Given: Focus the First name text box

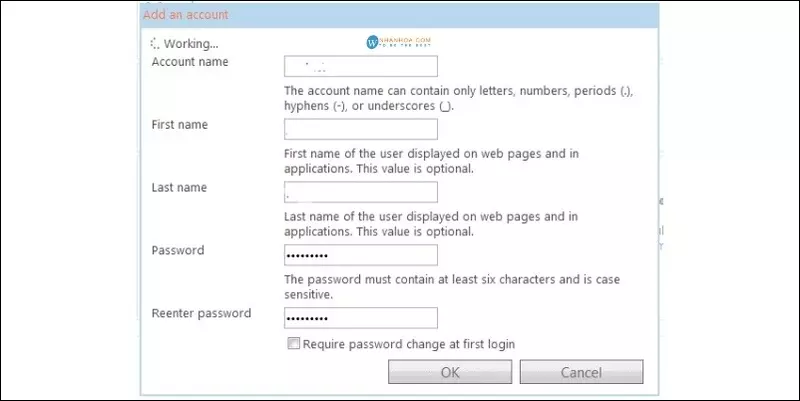Looking at the screenshot, I should pos(361,129).
